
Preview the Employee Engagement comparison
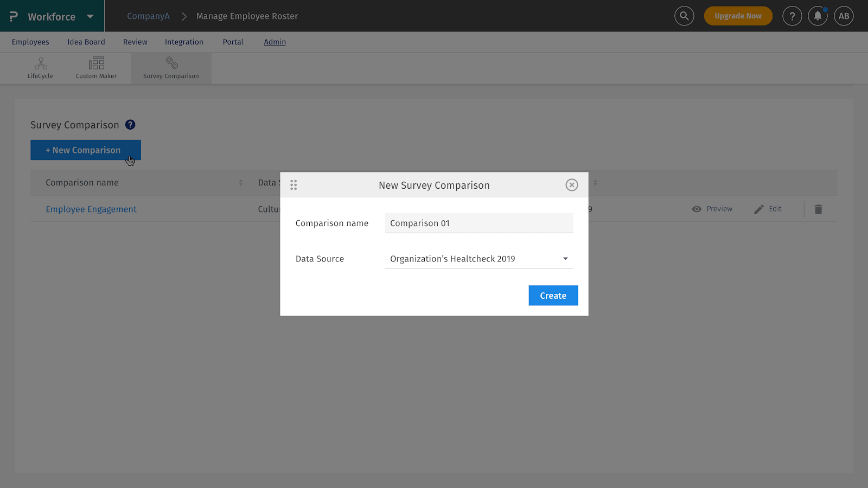(712, 209)
